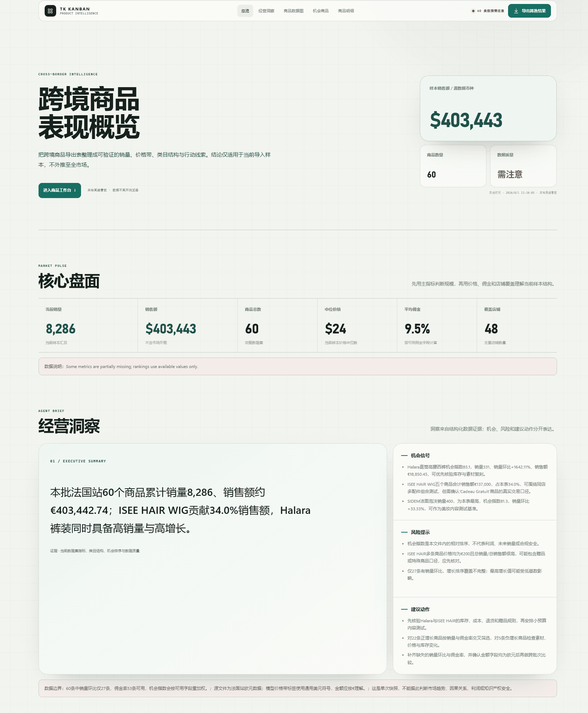588x713 pixels.
Task: Switch to the 经营洞察 nav tab
Action: point(266,11)
